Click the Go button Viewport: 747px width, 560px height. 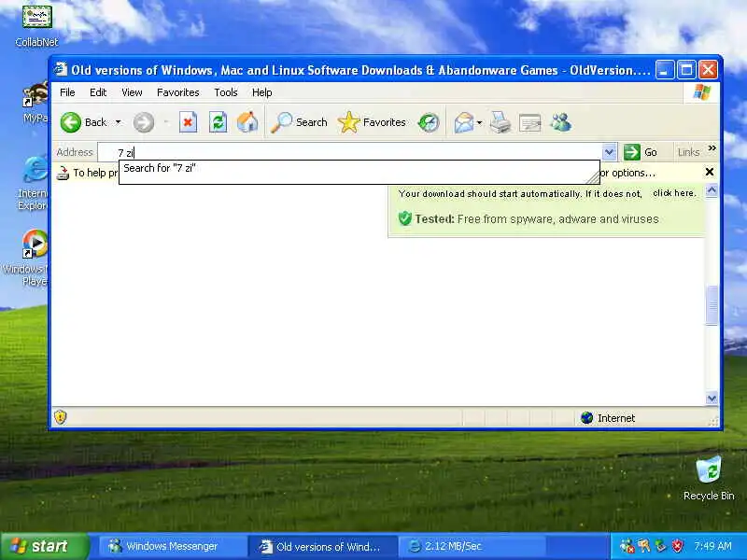click(x=641, y=152)
